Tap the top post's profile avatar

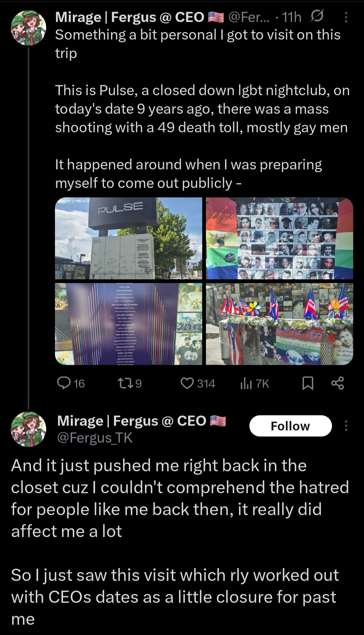pyautogui.click(x=29, y=28)
